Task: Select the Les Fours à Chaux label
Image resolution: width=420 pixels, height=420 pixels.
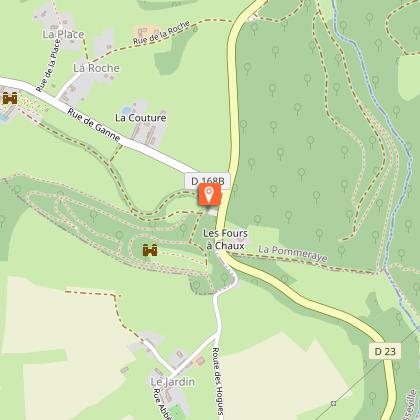Action: (225, 239)
